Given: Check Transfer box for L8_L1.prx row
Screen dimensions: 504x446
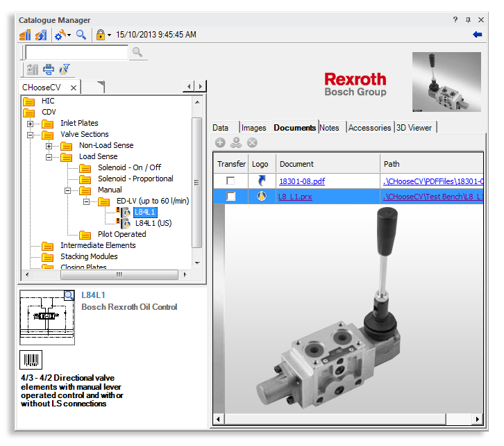Looking at the screenshot, I should click(231, 197).
